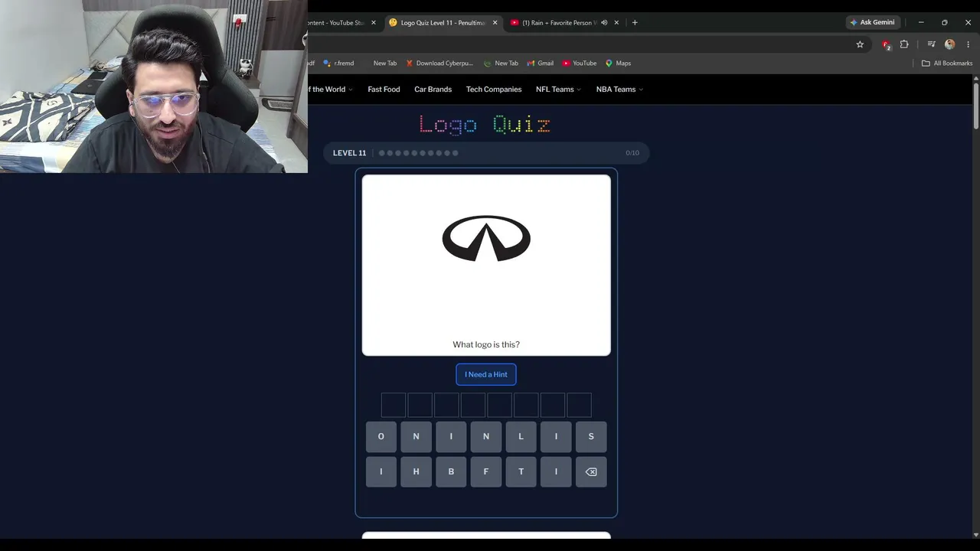Expand the NBA Teams dropdown

619,90
